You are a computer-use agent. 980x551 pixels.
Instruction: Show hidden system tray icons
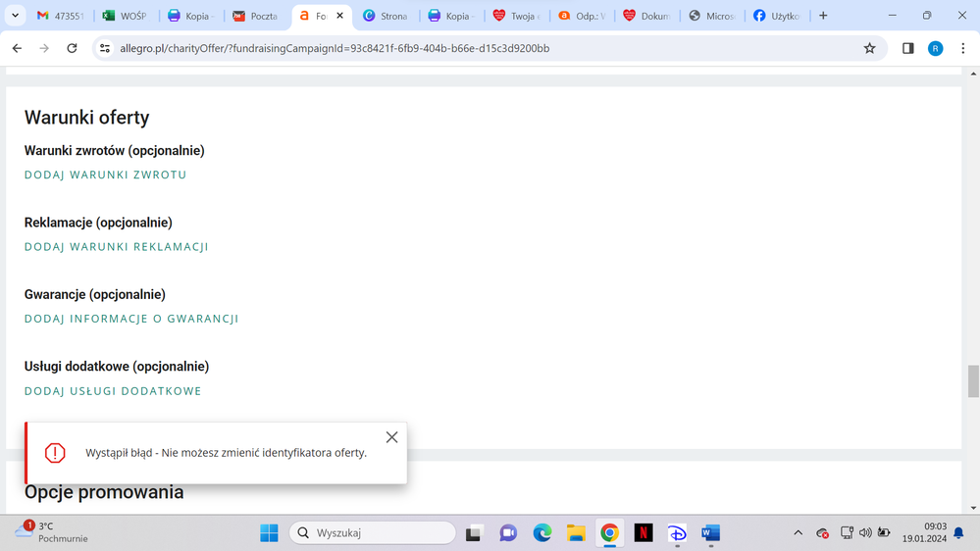click(798, 533)
